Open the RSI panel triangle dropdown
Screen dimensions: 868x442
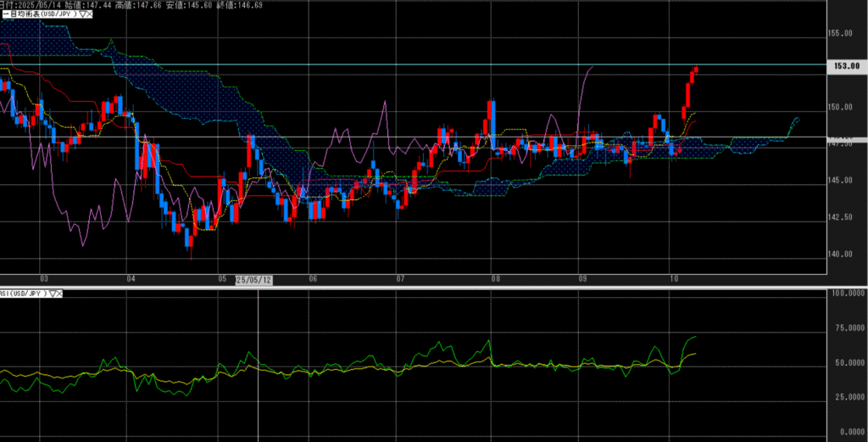point(52,294)
